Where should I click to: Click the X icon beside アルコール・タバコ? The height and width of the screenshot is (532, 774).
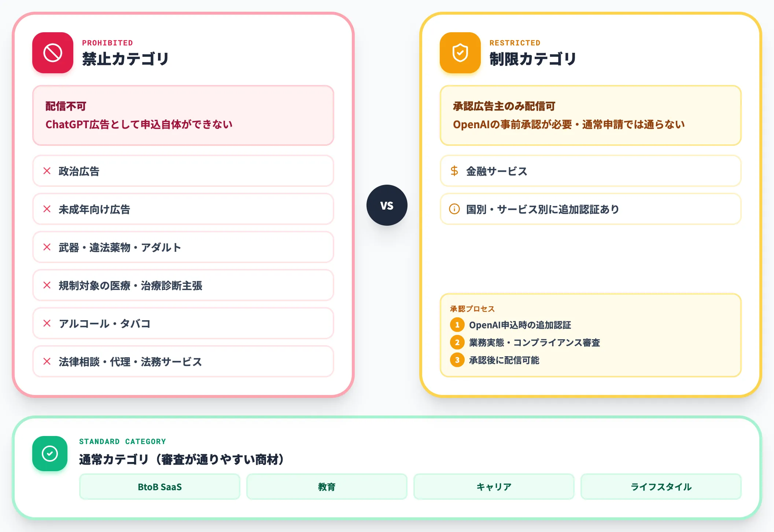click(x=47, y=323)
